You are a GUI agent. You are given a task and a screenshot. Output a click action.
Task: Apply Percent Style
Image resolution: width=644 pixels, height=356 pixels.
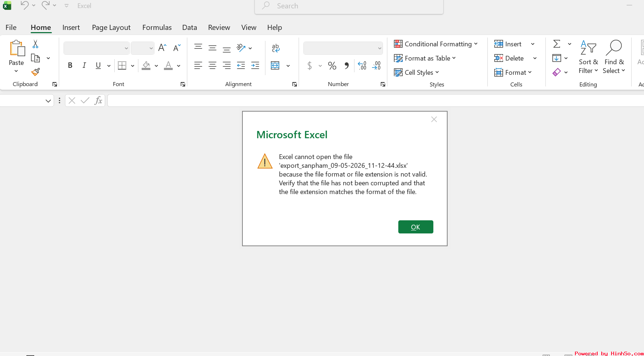tap(332, 66)
